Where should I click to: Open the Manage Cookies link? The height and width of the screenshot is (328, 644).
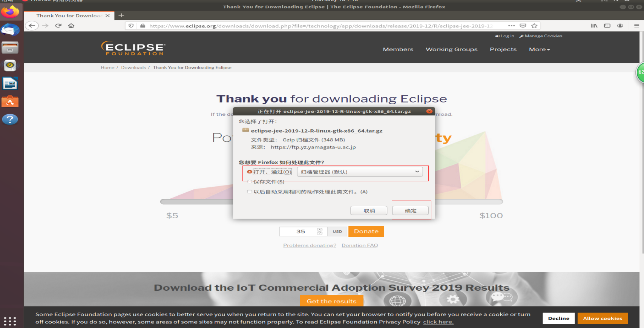click(x=541, y=36)
